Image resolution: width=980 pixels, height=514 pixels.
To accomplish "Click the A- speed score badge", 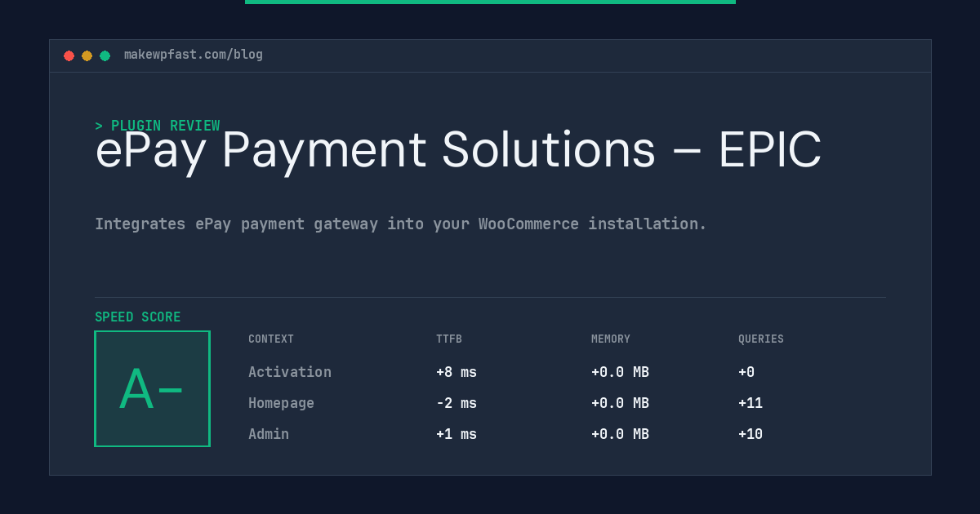I will [152, 388].
